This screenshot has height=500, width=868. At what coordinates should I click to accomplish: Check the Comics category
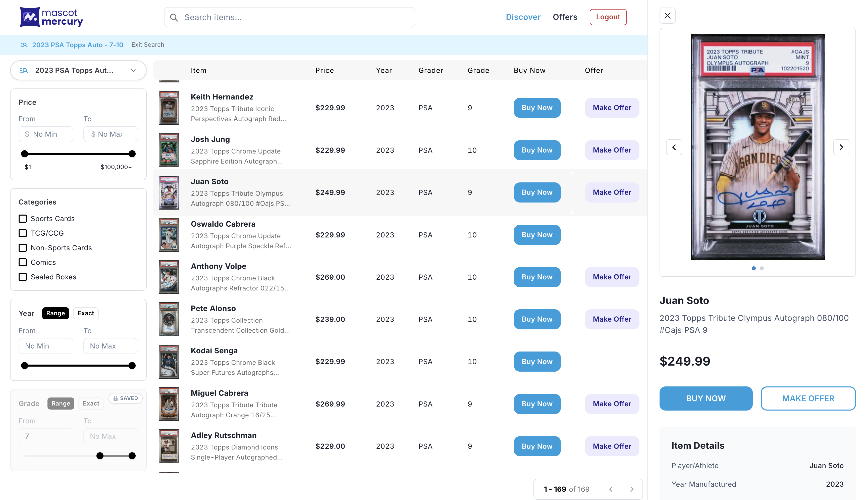[x=23, y=262]
